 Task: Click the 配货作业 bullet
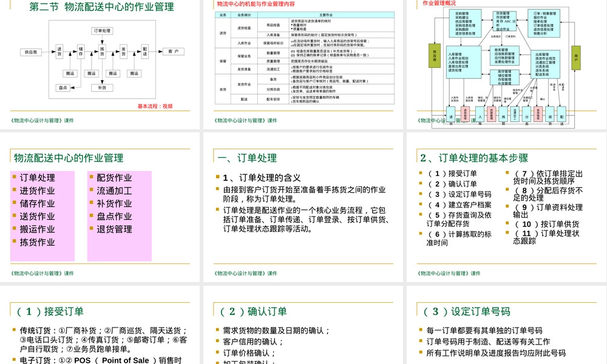coord(114,178)
